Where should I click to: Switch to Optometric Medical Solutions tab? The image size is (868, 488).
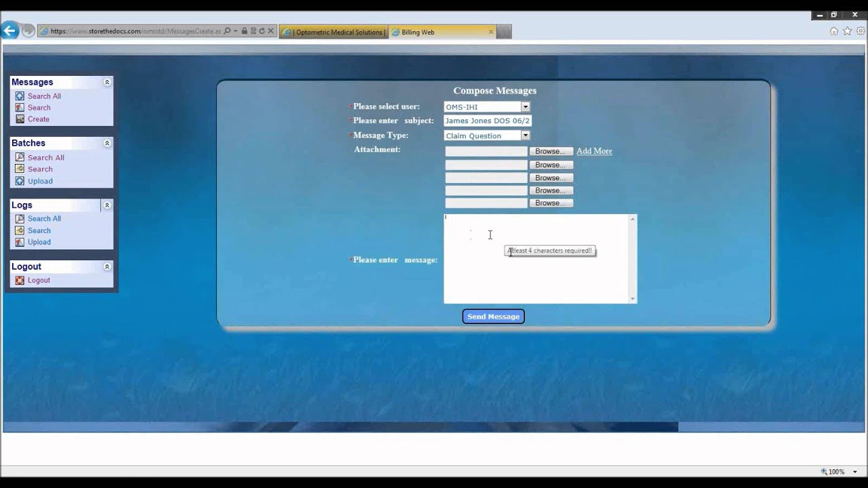pos(334,32)
